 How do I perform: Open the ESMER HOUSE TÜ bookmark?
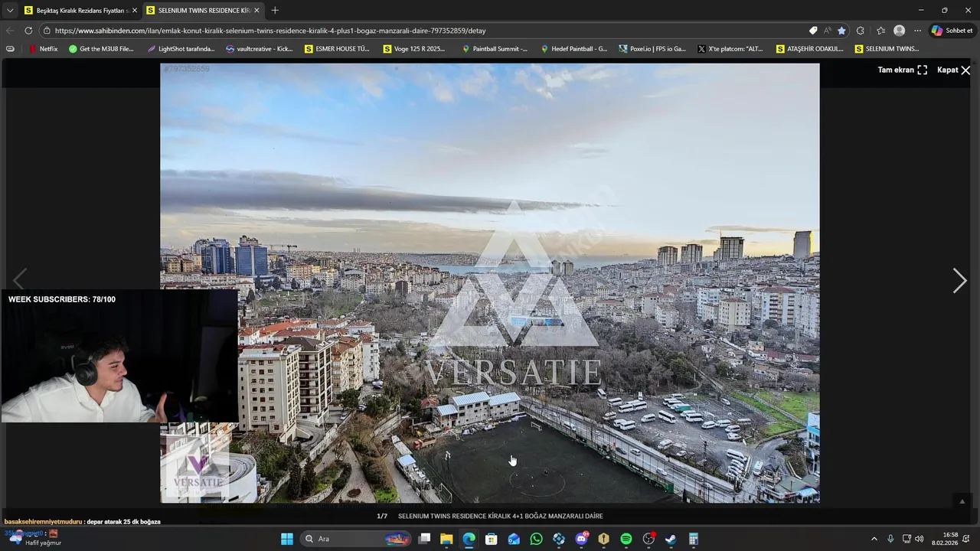tap(337, 49)
